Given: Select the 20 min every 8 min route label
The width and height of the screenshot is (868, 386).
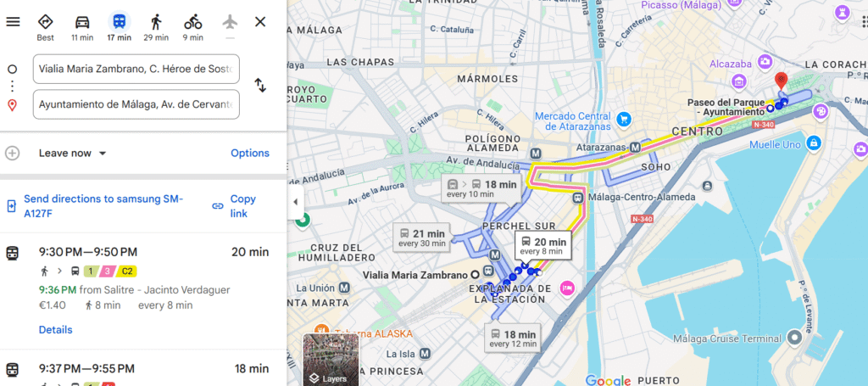Looking at the screenshot, I should click(543, 246).
